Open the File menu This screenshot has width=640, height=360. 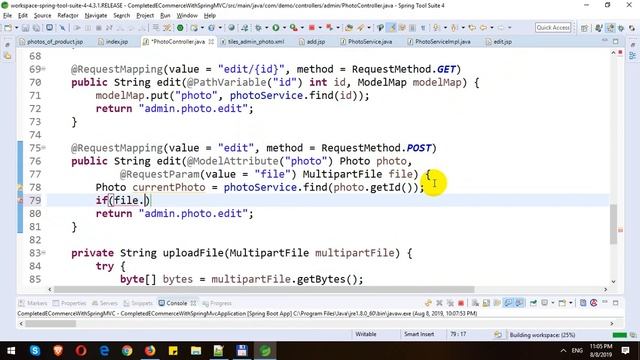[x=7, y=16]
